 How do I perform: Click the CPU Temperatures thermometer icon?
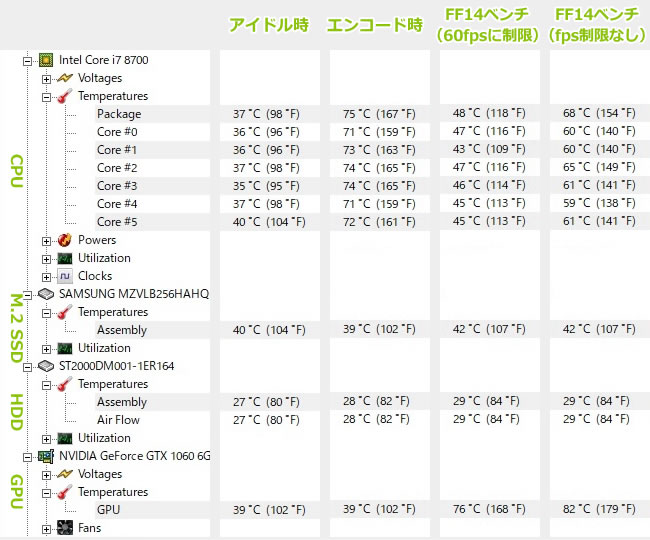click(65, 96)
